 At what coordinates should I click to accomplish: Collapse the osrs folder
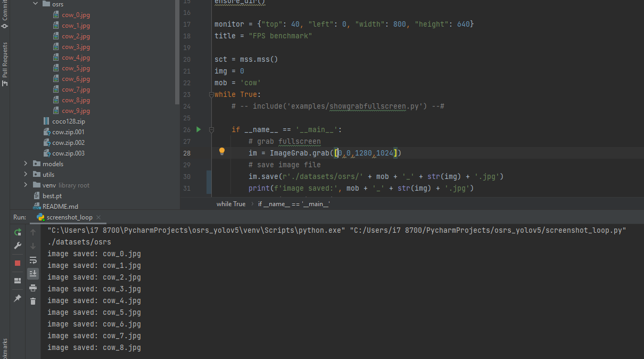coord(36,4)
